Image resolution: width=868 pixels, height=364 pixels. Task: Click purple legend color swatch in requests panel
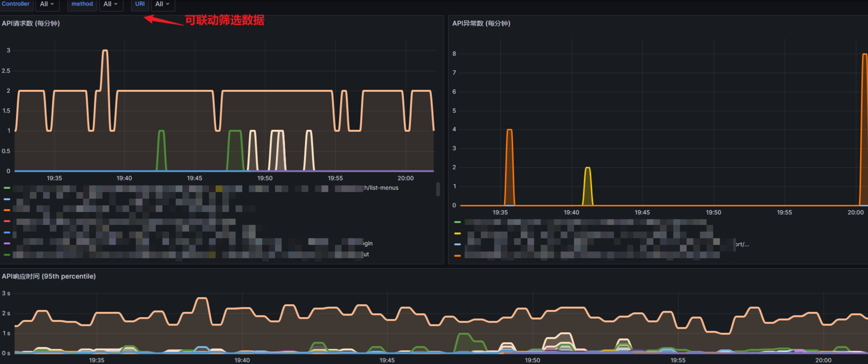pos(7,243)
